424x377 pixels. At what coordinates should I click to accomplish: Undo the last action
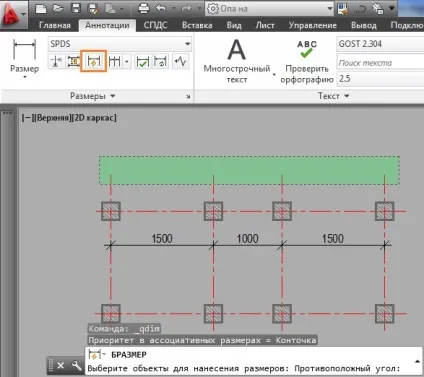point(161,8)
